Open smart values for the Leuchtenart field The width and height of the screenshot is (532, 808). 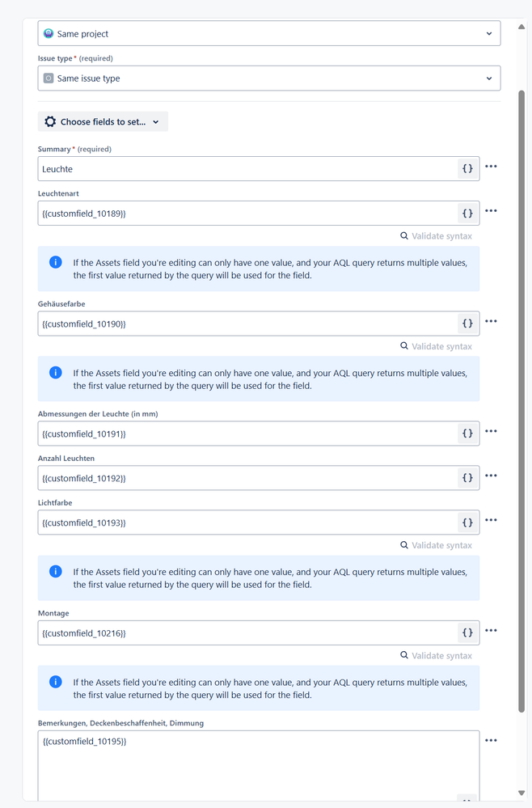tap(467, 213)
